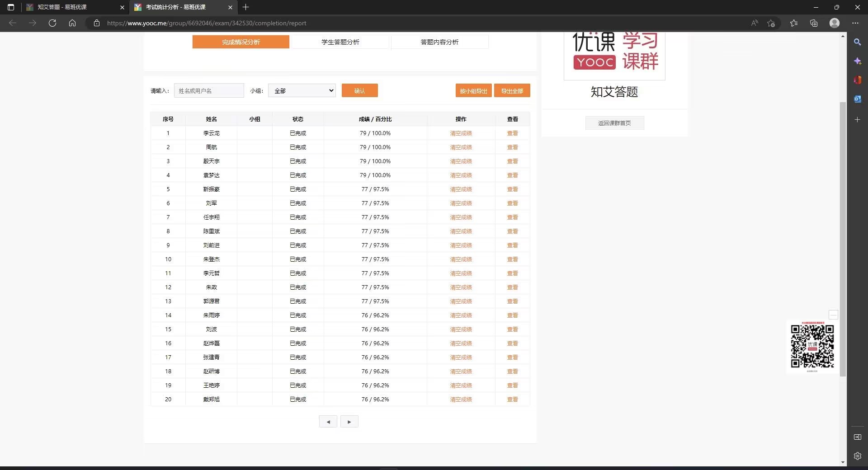Open the browser profile avatar

[834, 23]
